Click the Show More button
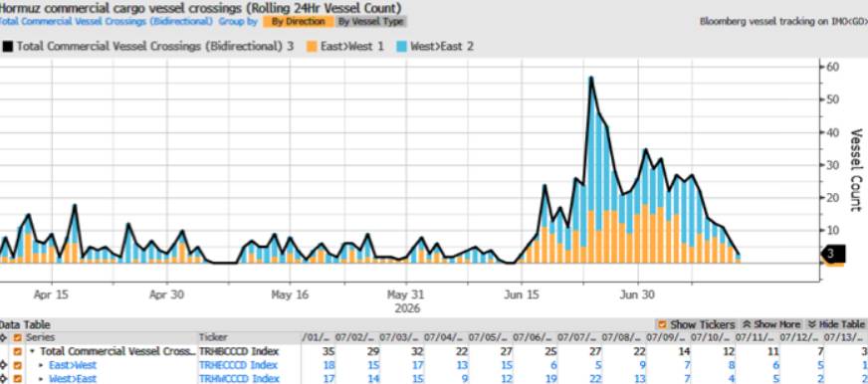 771,324
